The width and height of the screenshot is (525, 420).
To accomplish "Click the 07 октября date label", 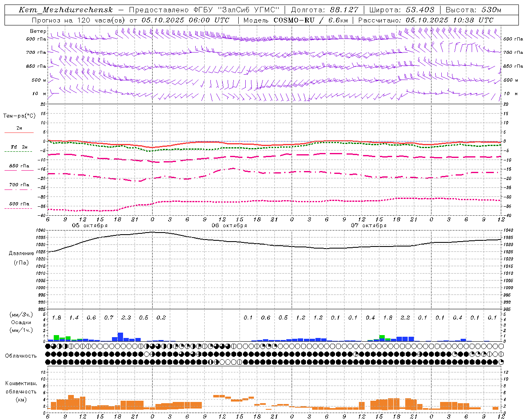I will [369, 226].
